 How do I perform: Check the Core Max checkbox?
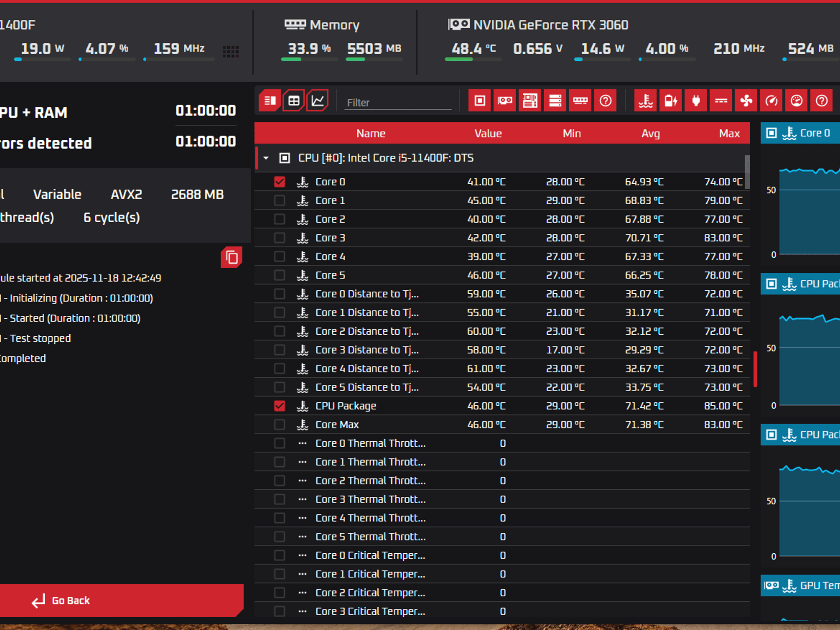[x=280, y=425]
